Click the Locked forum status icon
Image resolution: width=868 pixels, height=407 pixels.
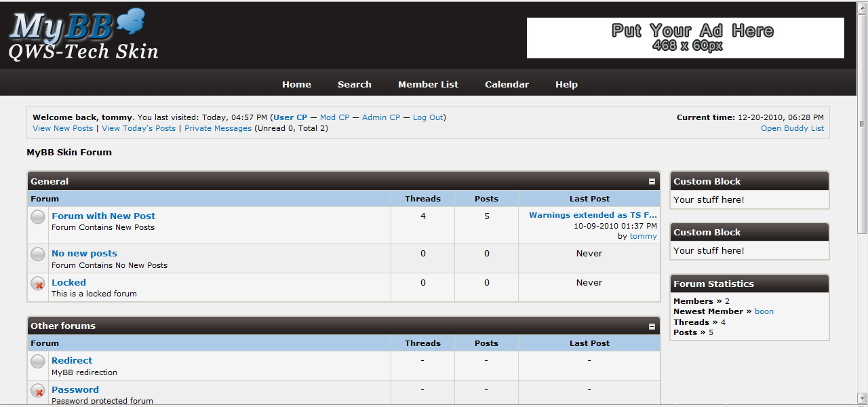coord(38,284)
